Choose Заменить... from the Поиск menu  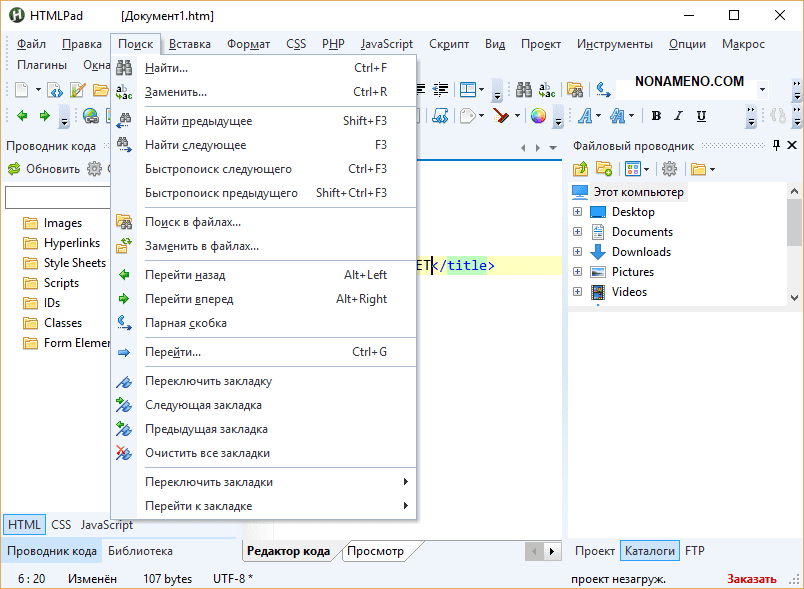[175, 92]
